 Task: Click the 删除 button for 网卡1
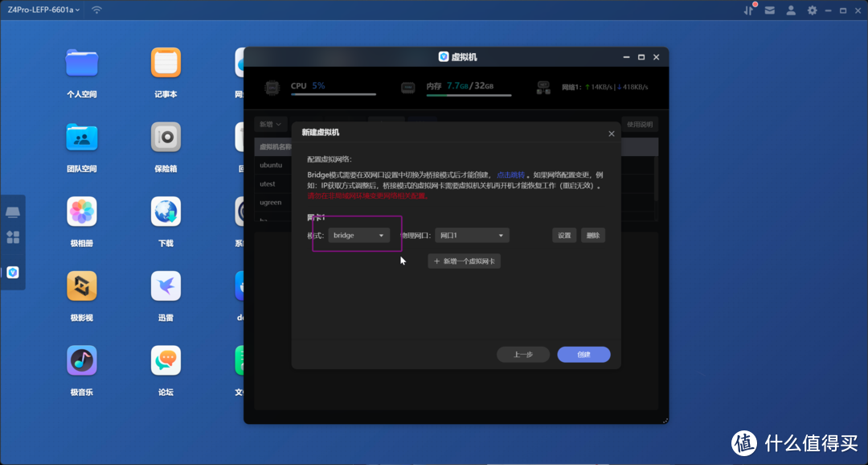coord(592,236)
